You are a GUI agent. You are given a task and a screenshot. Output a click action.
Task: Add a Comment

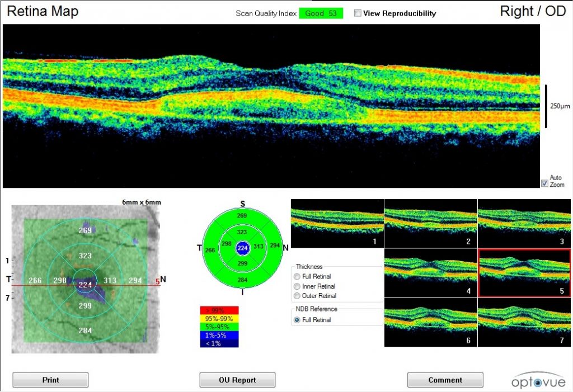tap(445, 380)
